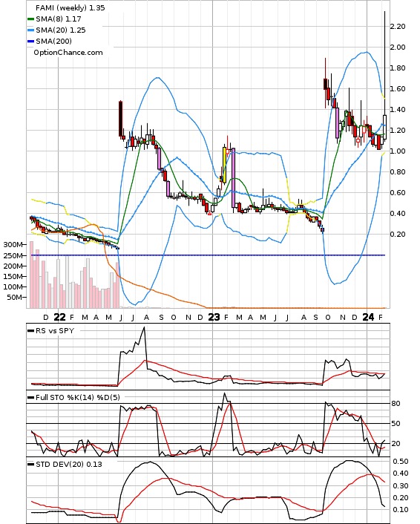This screenshot has height=524, width=420.
Task: Click the SMA(20) 1.25 legend text
Action: pyautogui.click(x=61, y=30)
